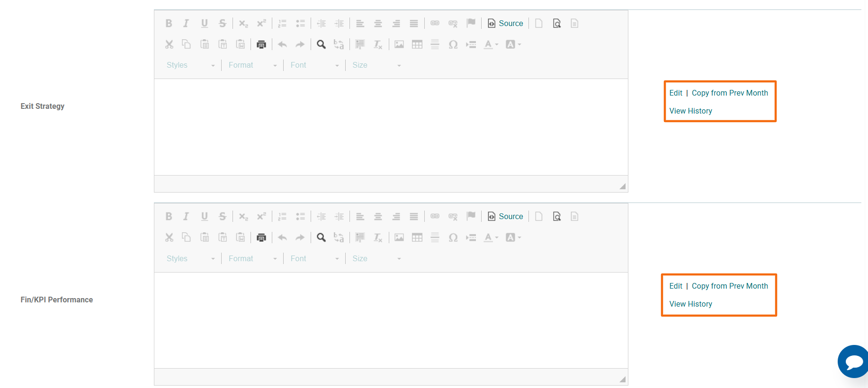
Task: Click Print icon in Exit Strategy editor
Action: (261, 44)
